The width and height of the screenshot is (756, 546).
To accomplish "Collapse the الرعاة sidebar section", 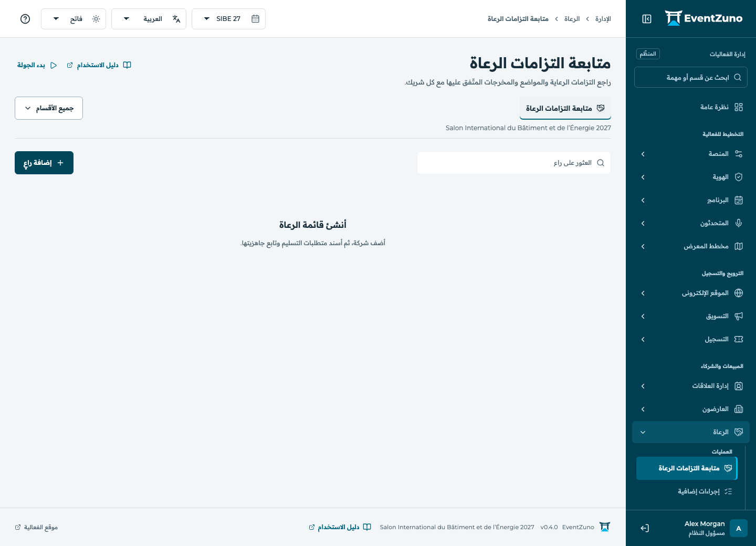I will [x=691, y=432].
